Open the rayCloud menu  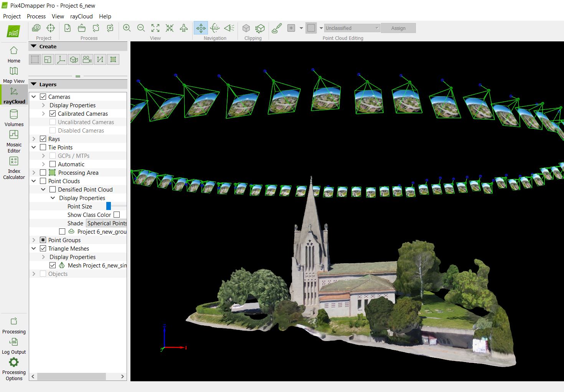pos(81,16)
